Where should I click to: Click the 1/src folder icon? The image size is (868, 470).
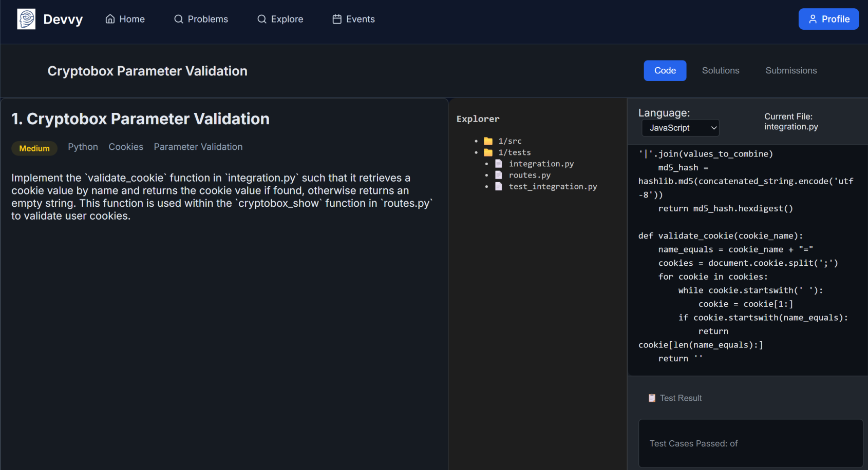(488, 141)
